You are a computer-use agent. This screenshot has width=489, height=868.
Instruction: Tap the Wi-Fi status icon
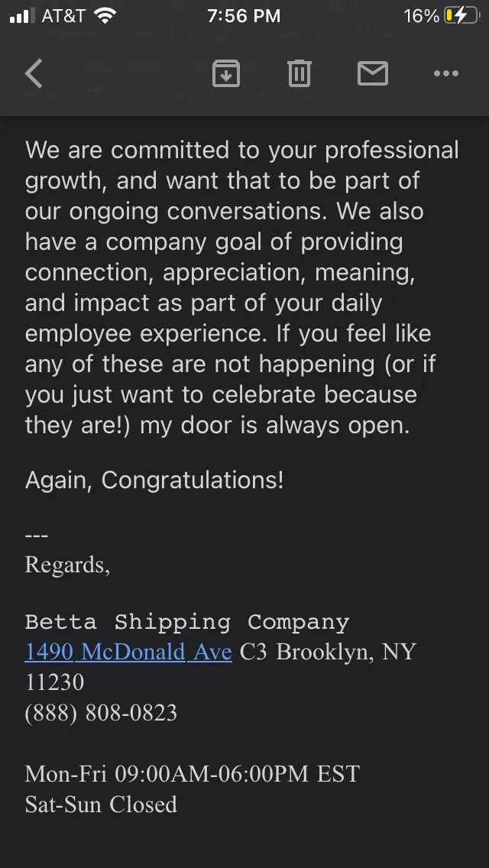pos(105,15)
